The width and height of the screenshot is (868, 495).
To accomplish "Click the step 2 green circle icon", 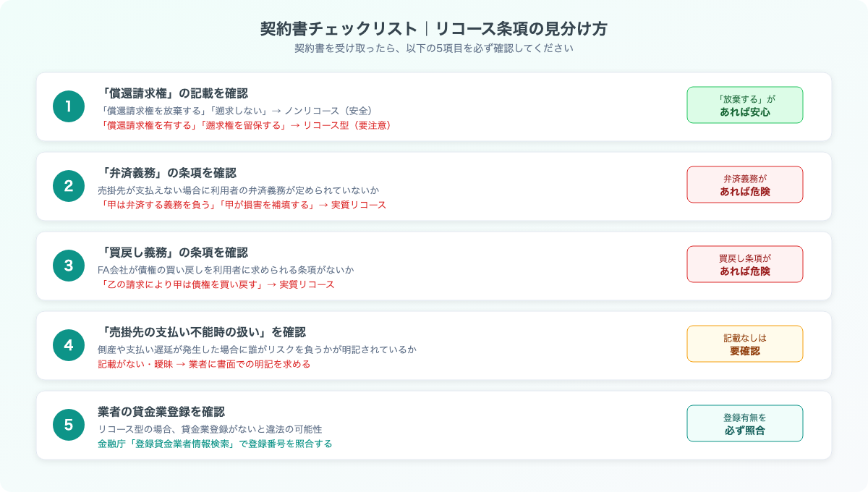I will click(x=67, y=185).
